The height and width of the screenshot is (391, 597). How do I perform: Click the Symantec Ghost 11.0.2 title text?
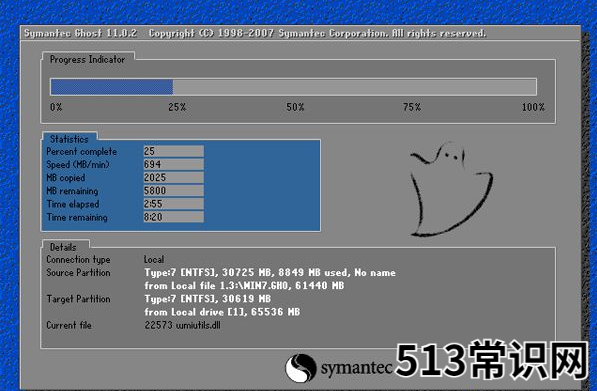tap(80, 33)
